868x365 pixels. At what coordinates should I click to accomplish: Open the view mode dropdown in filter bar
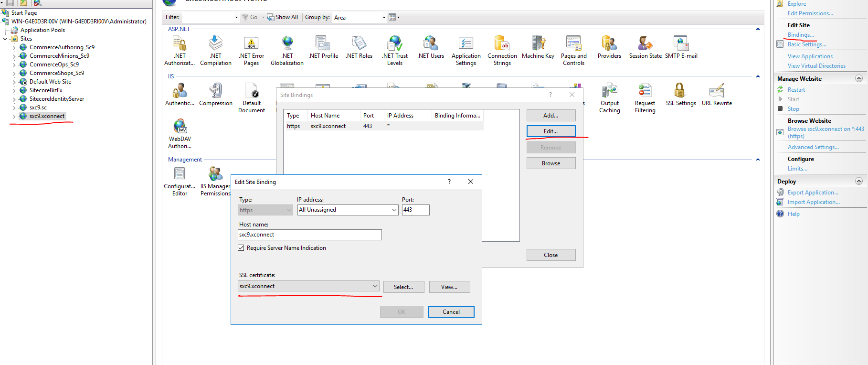pyautogui.click(x=394, y=17)
